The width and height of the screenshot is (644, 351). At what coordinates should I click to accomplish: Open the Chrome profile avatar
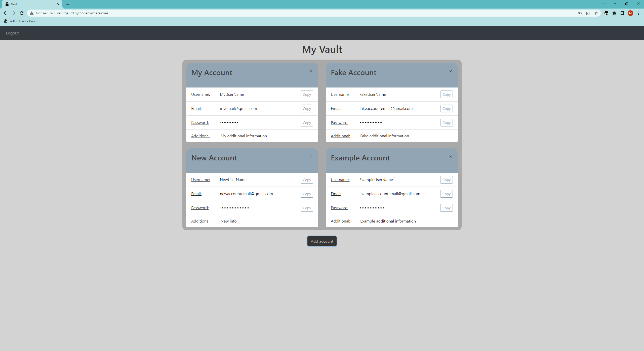630,13
